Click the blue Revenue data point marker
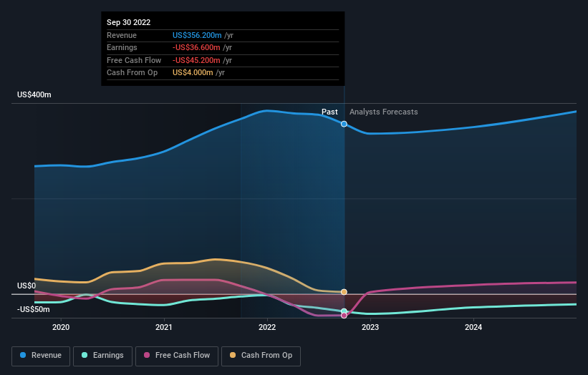Image resolution: width=588 pixels, height=375 pixels. [x=344, y=124]
